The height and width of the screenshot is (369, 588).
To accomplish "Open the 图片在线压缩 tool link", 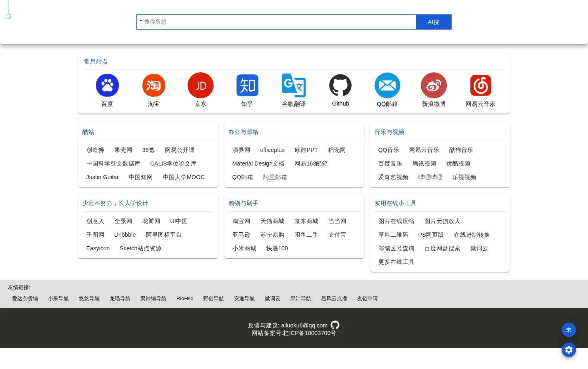I will (396, 221).
